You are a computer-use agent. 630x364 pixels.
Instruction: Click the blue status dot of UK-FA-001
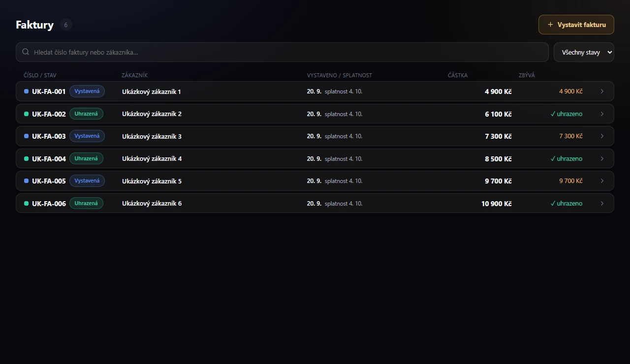tap(26, 91)
